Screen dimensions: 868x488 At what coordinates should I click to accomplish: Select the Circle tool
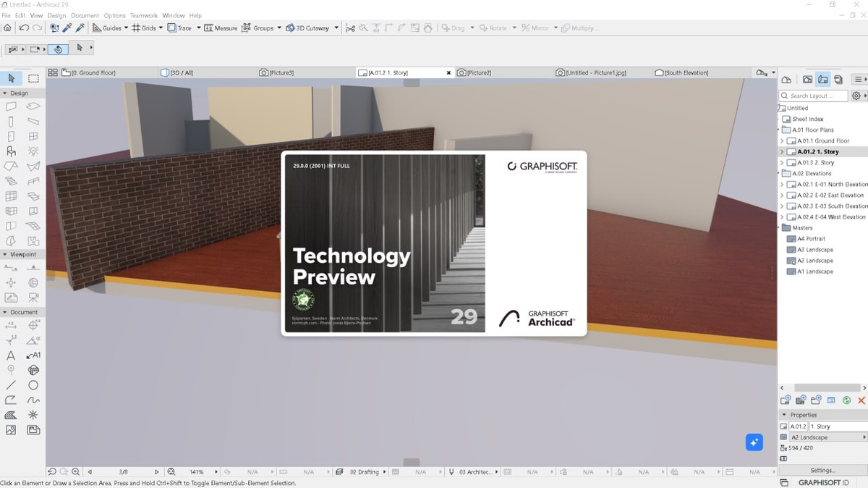point(33,385)
